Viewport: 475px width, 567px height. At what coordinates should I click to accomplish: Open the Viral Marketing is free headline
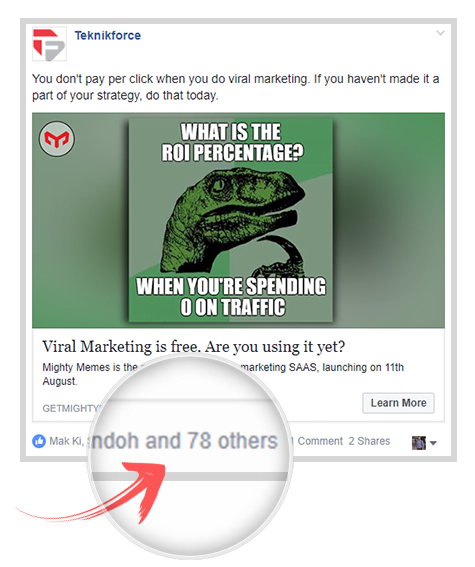coord(194,347)
